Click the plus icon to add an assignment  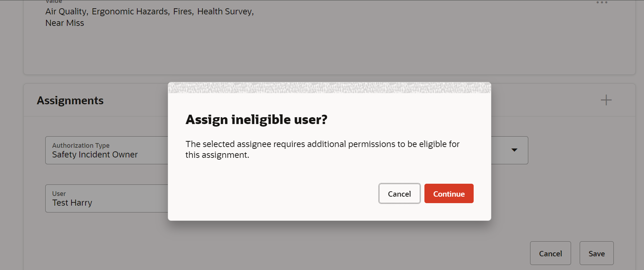[x=606, y=100]
